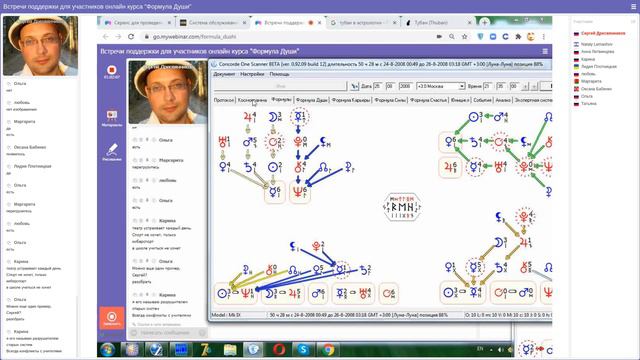
Task: Open Chrome from the taskbar
Action: [x=328, y=350]
